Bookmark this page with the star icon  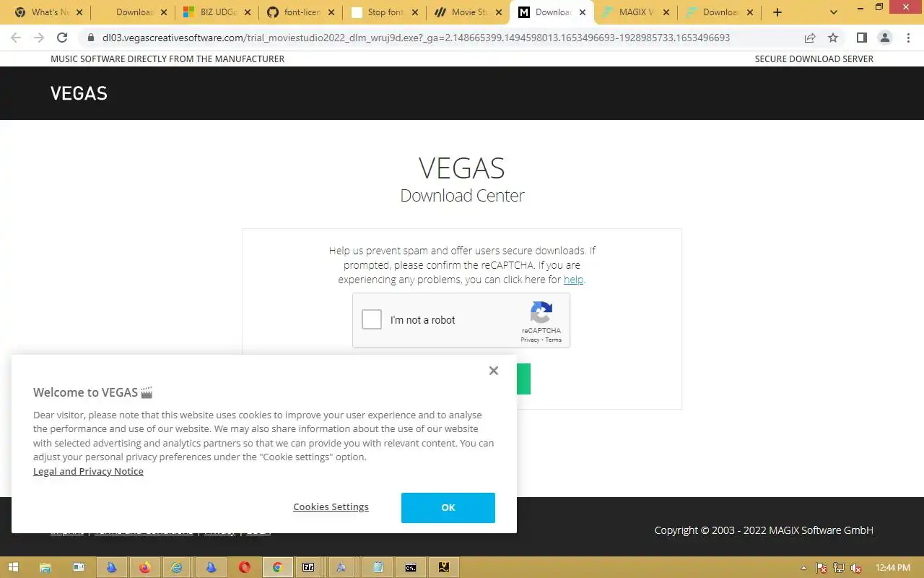833,38
